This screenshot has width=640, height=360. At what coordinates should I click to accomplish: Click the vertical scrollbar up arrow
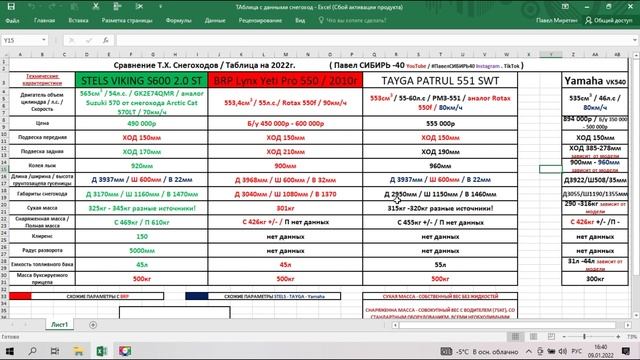pyautogui.click(x=636, y=55)
